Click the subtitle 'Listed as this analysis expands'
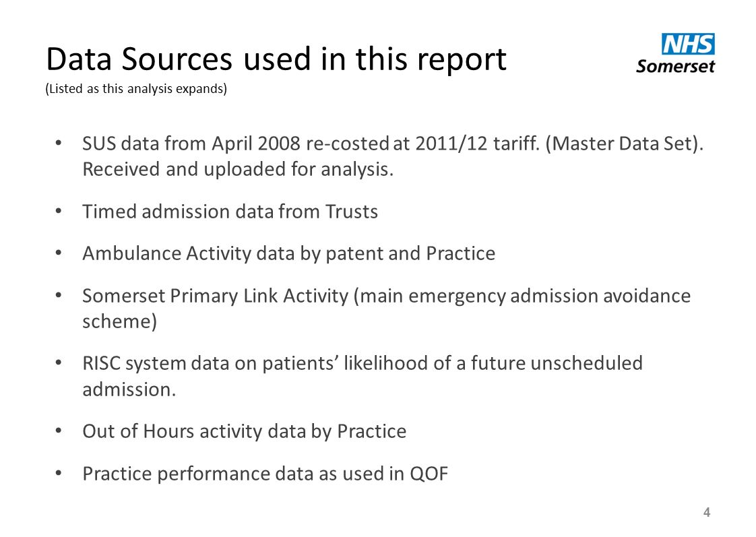The height and width of the screenshot is (537, 756). [136, 89]
